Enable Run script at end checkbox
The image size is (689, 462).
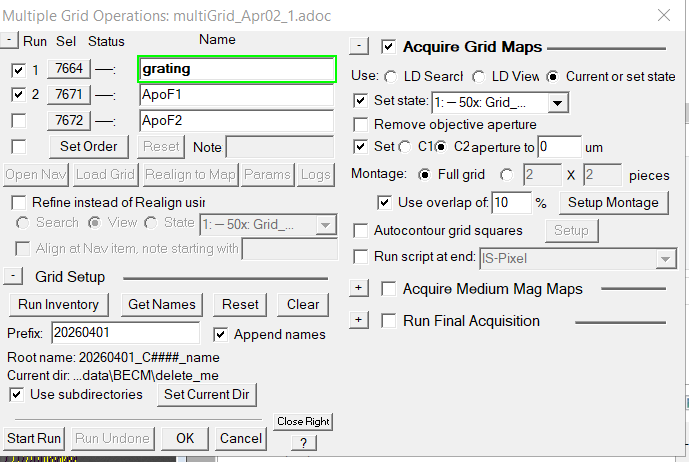click(360, 257)
